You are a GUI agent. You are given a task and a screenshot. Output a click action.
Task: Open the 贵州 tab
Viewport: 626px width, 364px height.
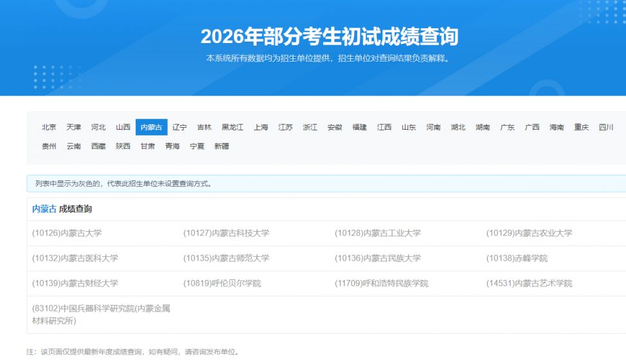point(49,146)
